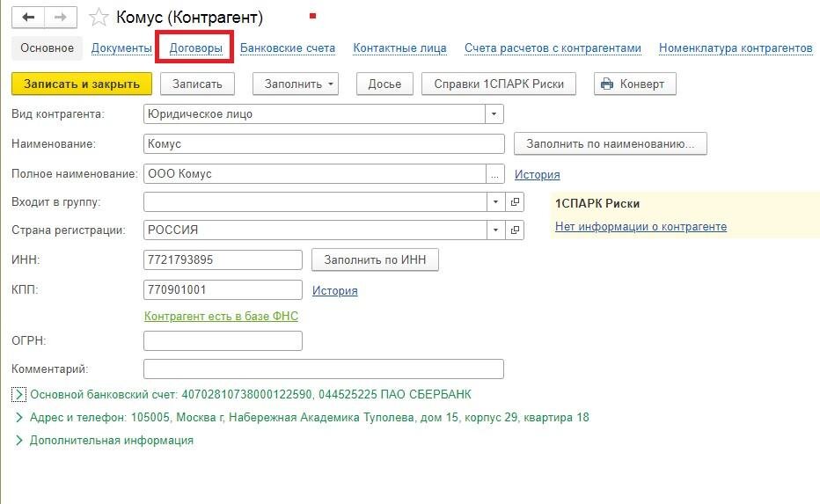This screenshot has height=504, width=820.
Task: Expand the Вид контрагента dropdown
Action: click(x=494, y=114)
